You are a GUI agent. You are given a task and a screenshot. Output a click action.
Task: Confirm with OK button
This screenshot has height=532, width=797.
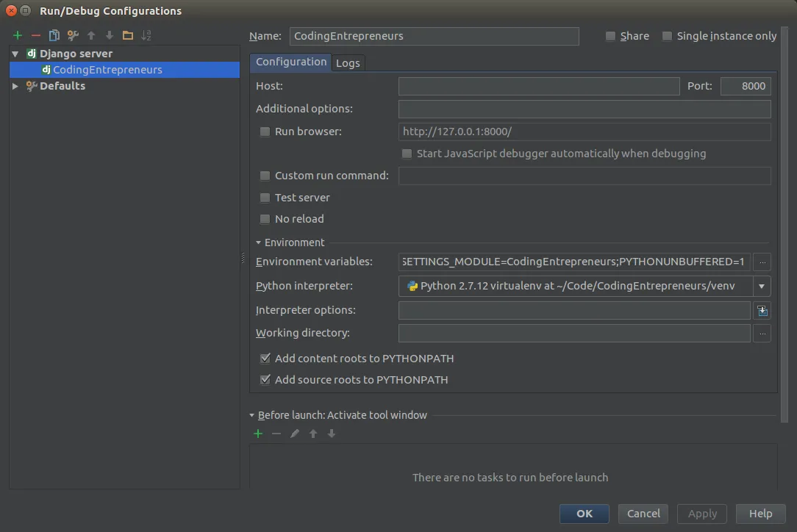coord(584,514)
